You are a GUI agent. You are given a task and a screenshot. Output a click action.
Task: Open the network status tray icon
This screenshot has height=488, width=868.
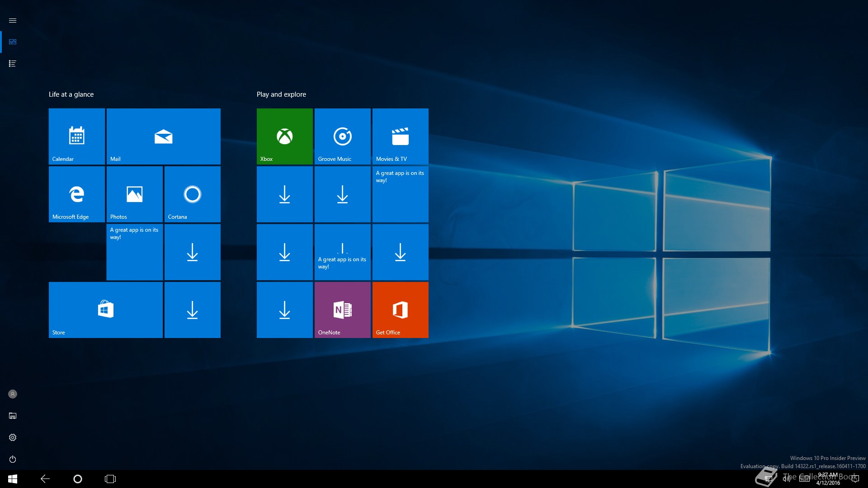(x=768, y=479)
